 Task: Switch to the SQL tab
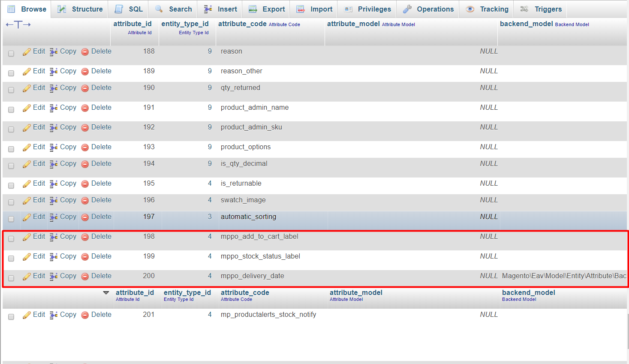click(x=129, y=9)
